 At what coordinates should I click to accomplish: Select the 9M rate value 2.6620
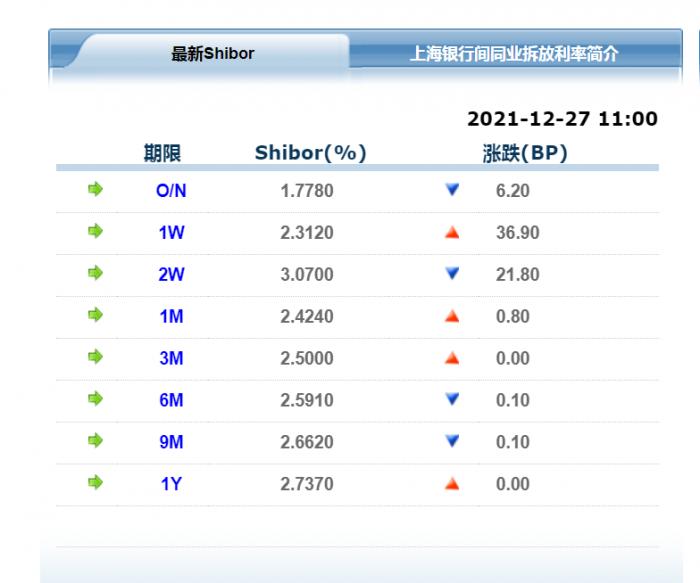tap(307, 442)
